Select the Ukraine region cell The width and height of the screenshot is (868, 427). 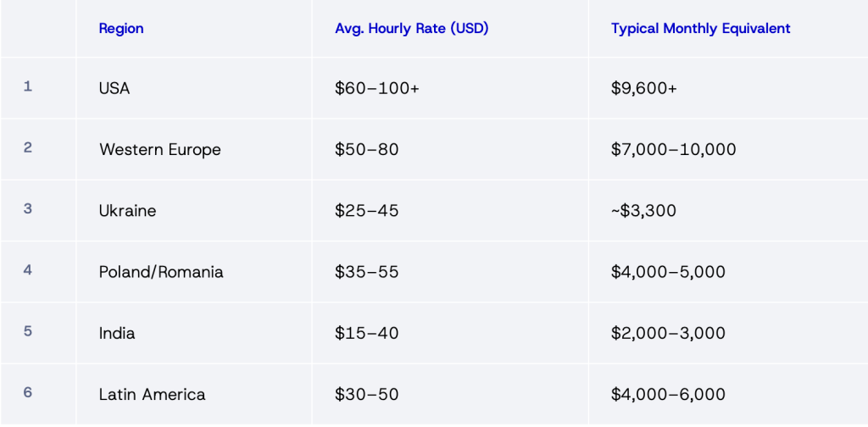(x=128, y=211)
